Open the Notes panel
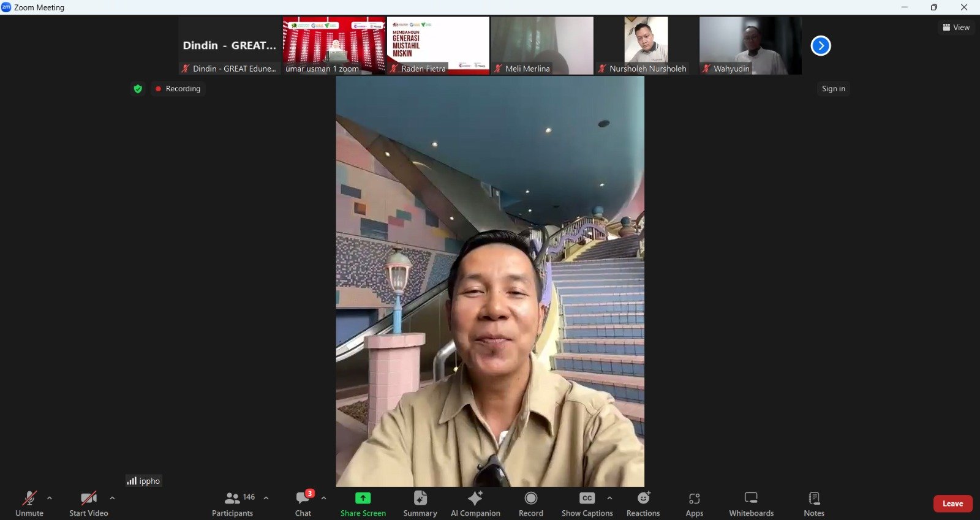Viewport: 980px width, 520px height. click(x=813, y=503)
